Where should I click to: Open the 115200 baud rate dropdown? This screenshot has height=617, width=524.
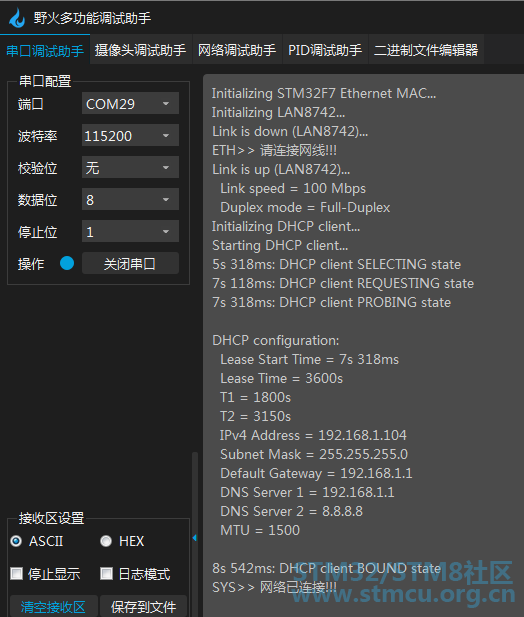click(130, 135)
